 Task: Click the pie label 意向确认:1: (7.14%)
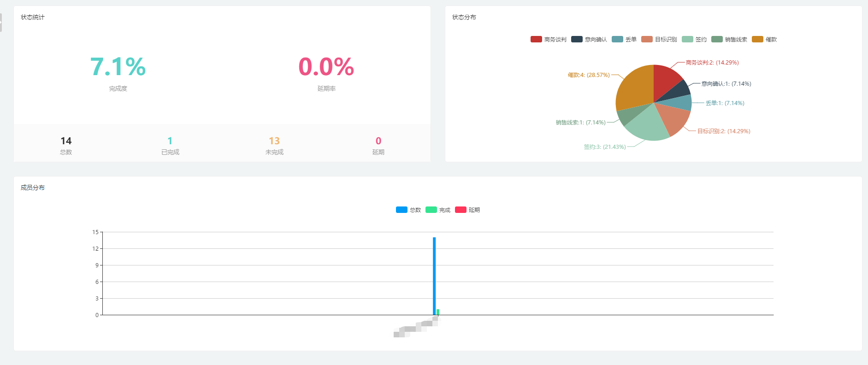tap(726, 84)
